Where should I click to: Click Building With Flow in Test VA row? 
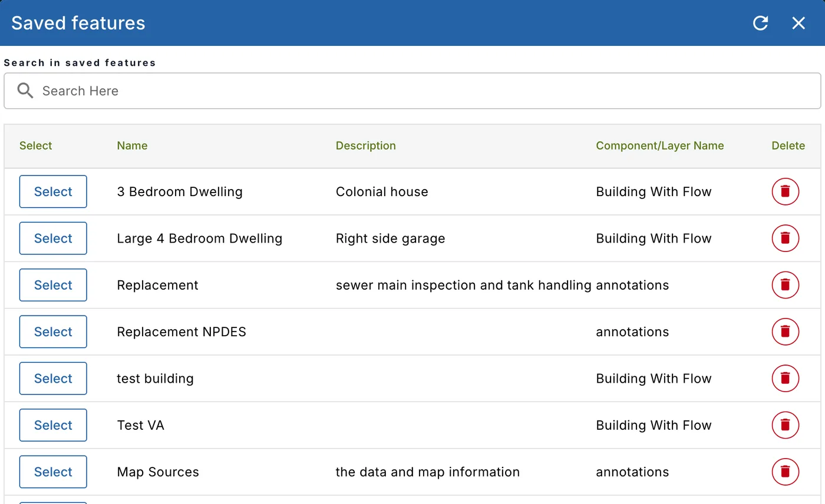click(x=654, y=425)
